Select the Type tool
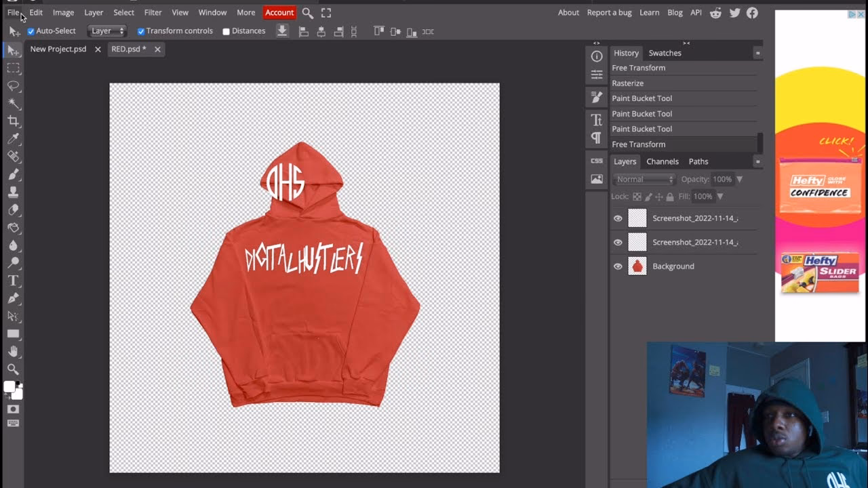Viewport: 868px width, 488px height. [13, 281]
